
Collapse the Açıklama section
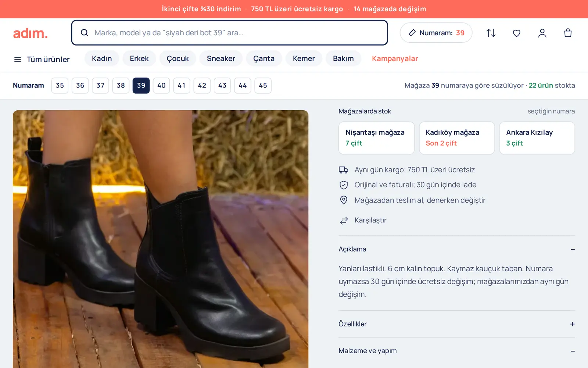(x=456, y=249)
